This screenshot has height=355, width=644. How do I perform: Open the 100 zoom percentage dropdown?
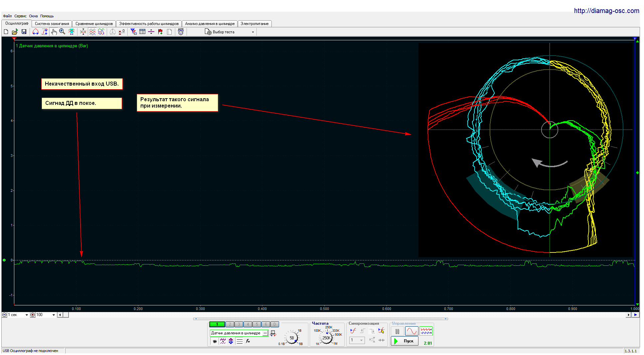[46, 315]
